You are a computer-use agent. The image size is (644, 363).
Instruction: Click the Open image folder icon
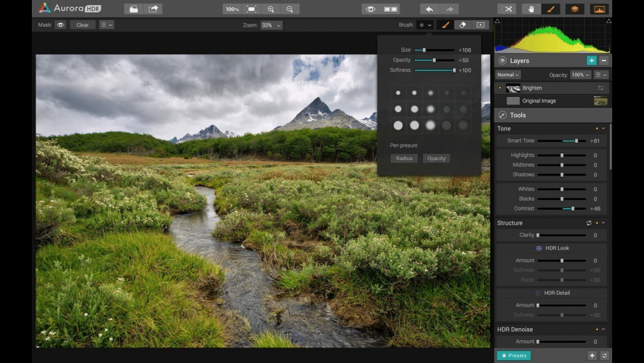click(133, 9)
